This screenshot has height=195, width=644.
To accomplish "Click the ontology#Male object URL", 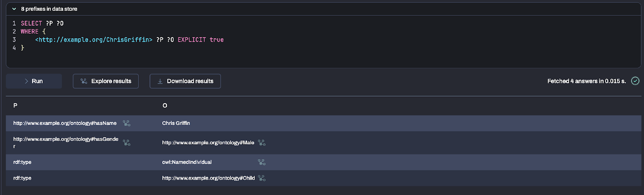I will click(208, 143).
